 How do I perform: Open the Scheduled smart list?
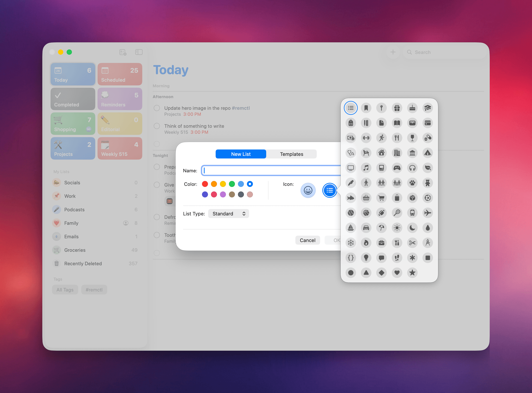[120, 74]
